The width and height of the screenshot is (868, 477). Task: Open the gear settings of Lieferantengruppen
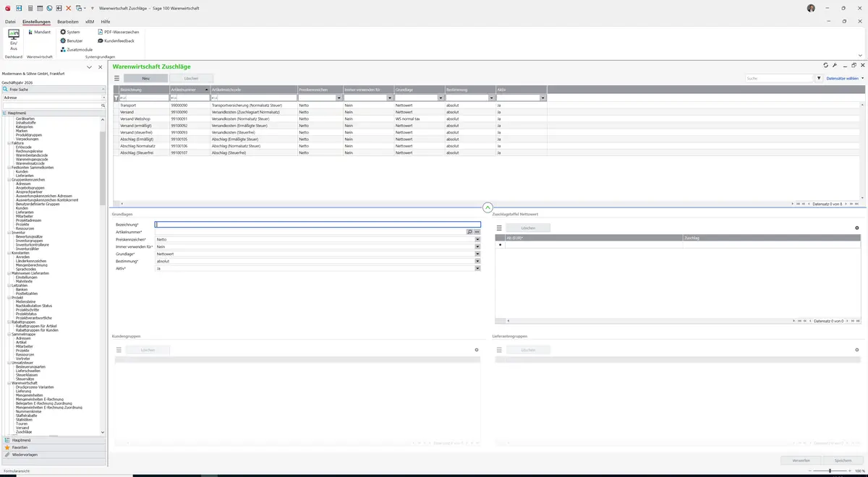tap(857, 350)
